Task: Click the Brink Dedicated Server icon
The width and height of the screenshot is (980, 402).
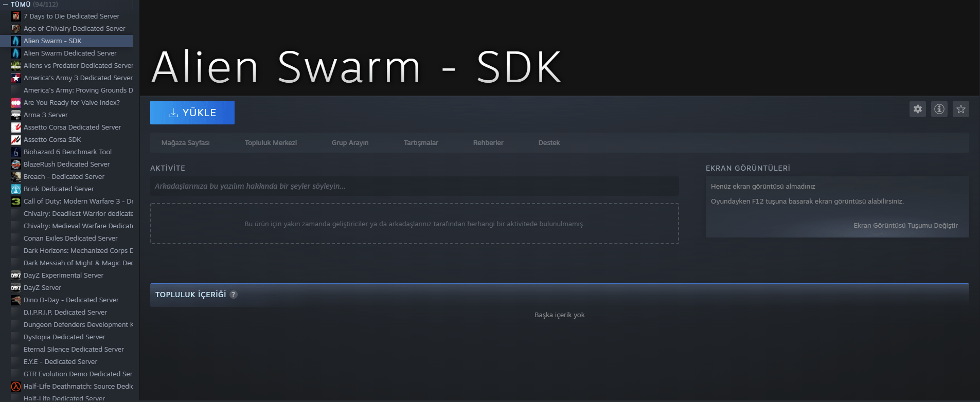Action: (x=16, y=189)
